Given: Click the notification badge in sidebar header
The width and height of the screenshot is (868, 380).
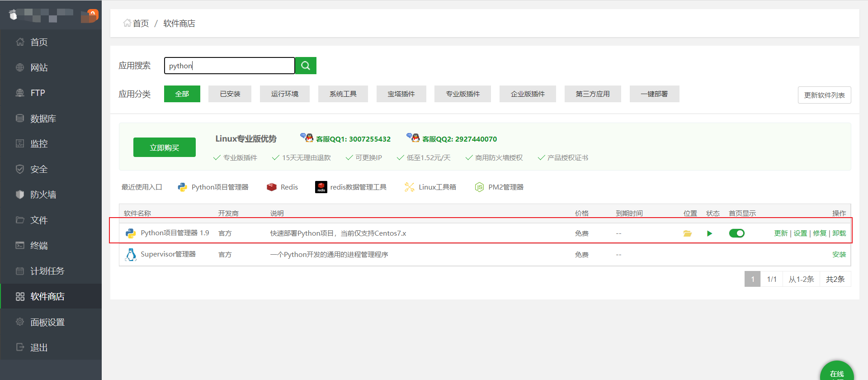Looking at the screenshot, I should [93, 14].
